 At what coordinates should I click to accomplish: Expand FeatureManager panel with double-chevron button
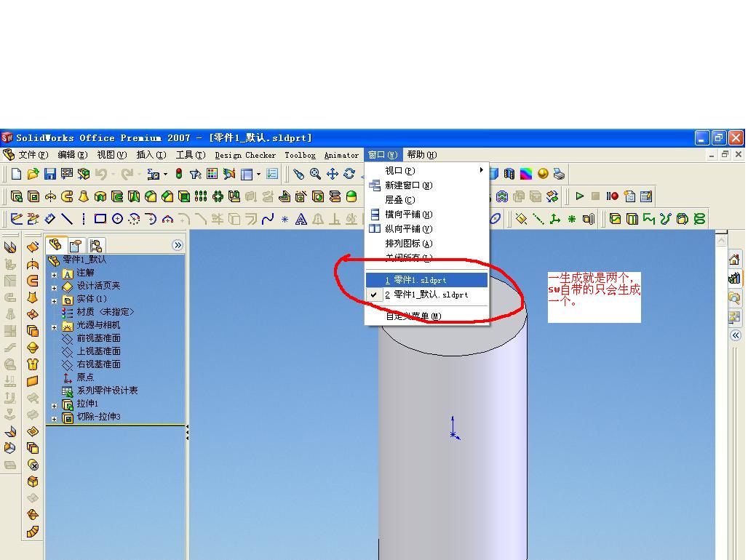pos(178,245)
